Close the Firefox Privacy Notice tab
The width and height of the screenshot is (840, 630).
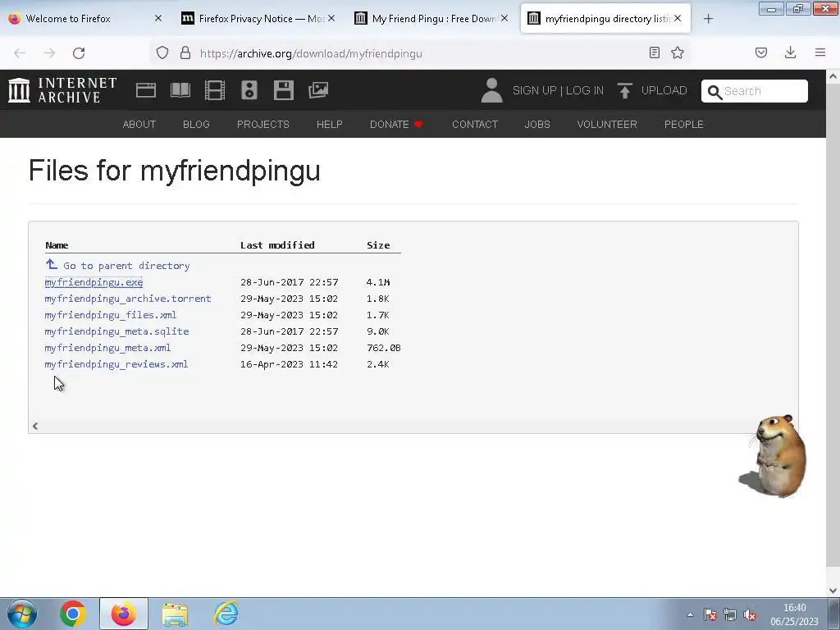331,18
